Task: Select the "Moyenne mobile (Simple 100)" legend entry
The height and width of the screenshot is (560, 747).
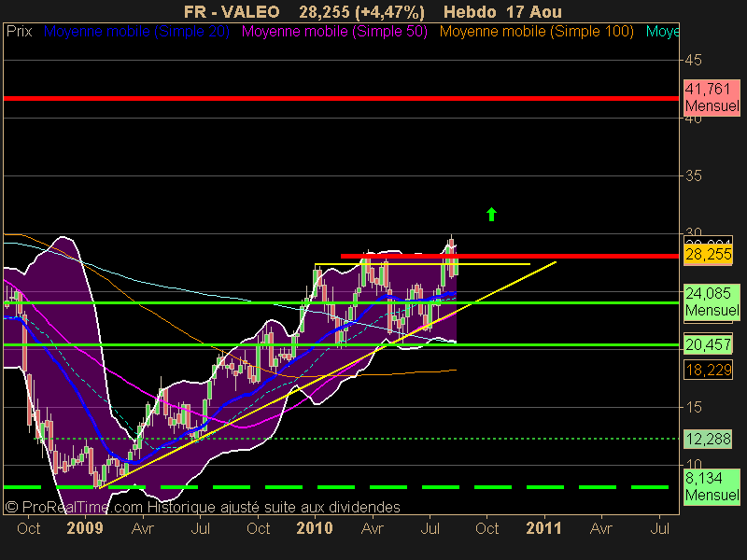Action: pyautogui.click(x=537, y=32)
